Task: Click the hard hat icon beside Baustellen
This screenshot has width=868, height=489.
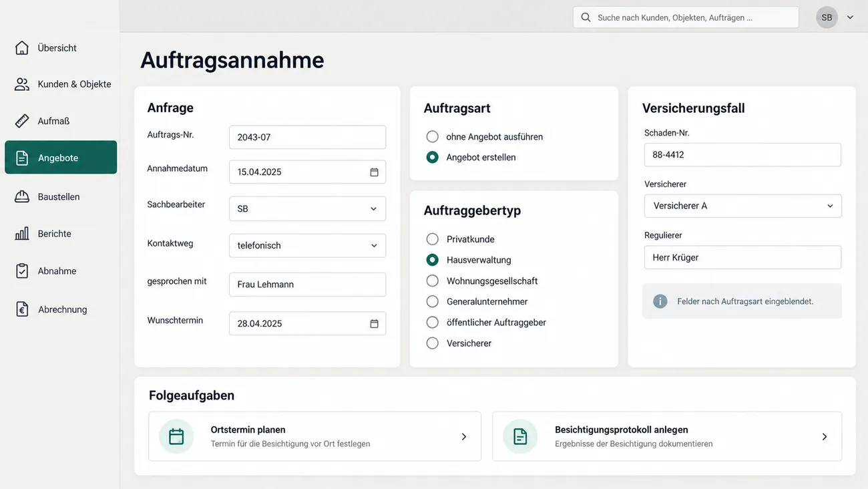Action: click(x=22, y=196)
